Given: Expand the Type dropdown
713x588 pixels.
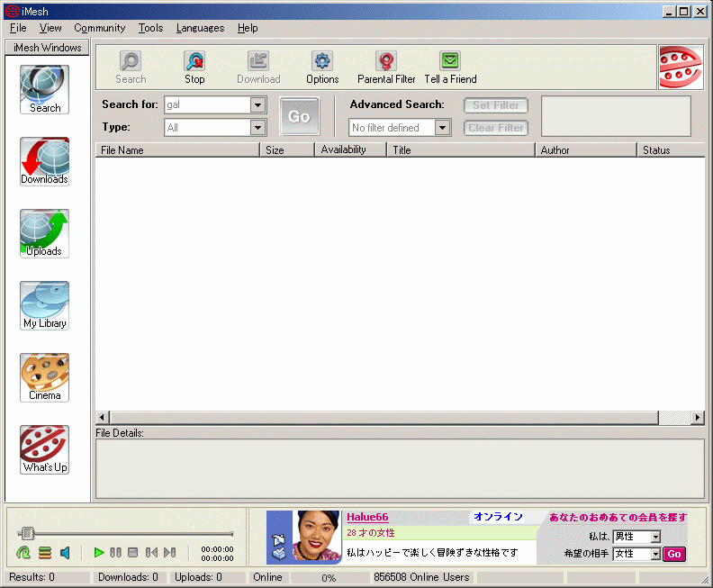Looking at the screenshot, I should click(257, 128).
